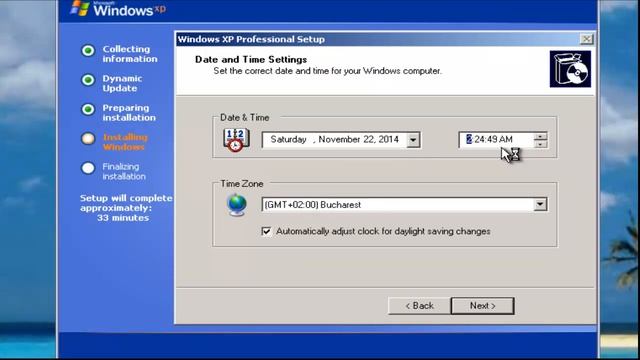640x360 pixels.
Task: Click the highlighted hour in time field
Action: [469, 139]
